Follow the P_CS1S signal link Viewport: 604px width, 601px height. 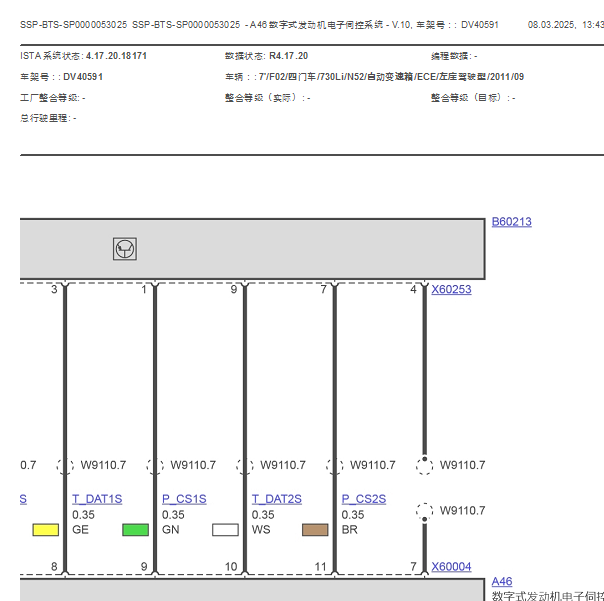tap(184, 499)
